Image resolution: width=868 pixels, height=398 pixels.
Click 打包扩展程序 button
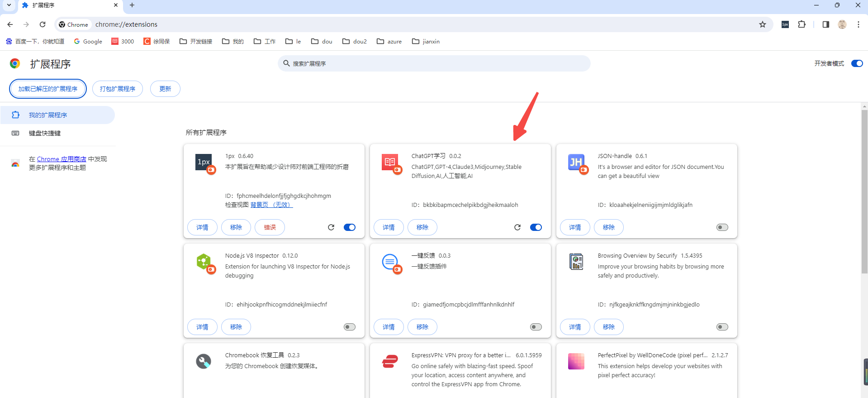pos(118,89)
